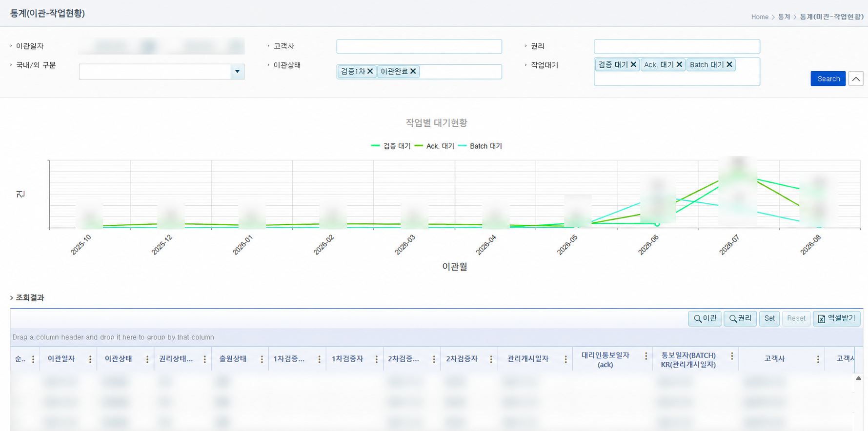The width and height of the screenshot is (868, 431).
Task: Open column menu for 출원상태
Action: click(x=262, y=359)
